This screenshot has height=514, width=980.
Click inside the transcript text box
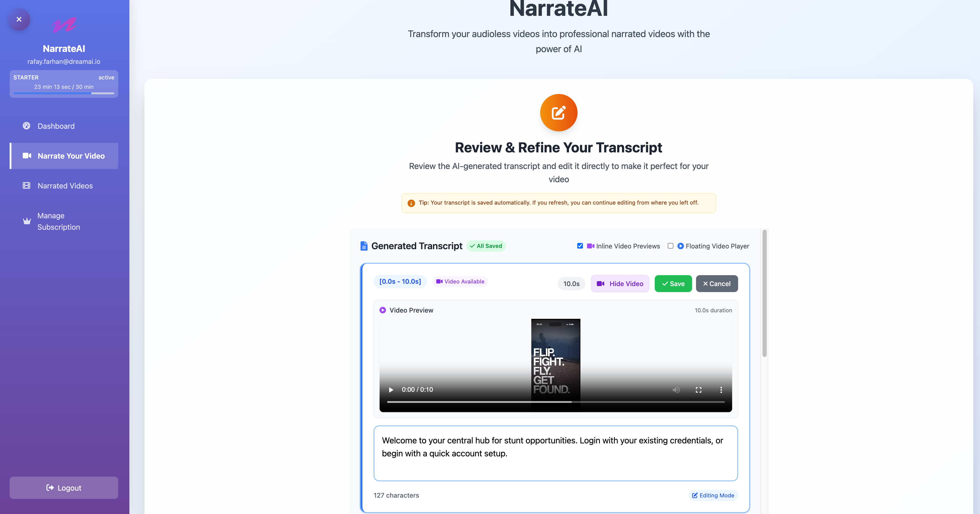(555, 453)
